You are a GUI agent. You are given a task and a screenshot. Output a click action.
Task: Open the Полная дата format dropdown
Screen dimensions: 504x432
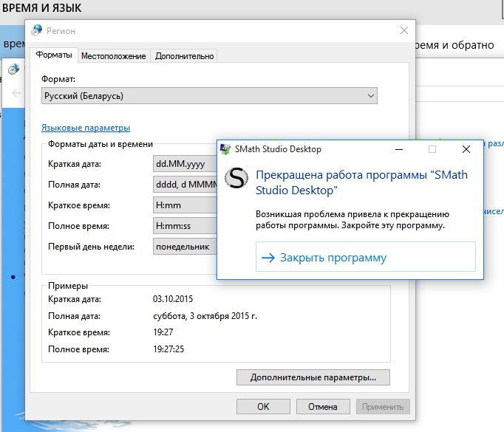[185, 185]
